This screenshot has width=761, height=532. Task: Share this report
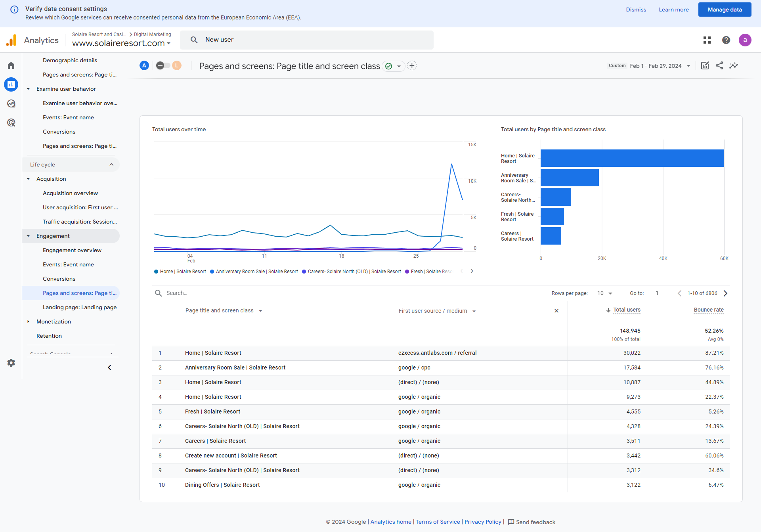(719, 66)
